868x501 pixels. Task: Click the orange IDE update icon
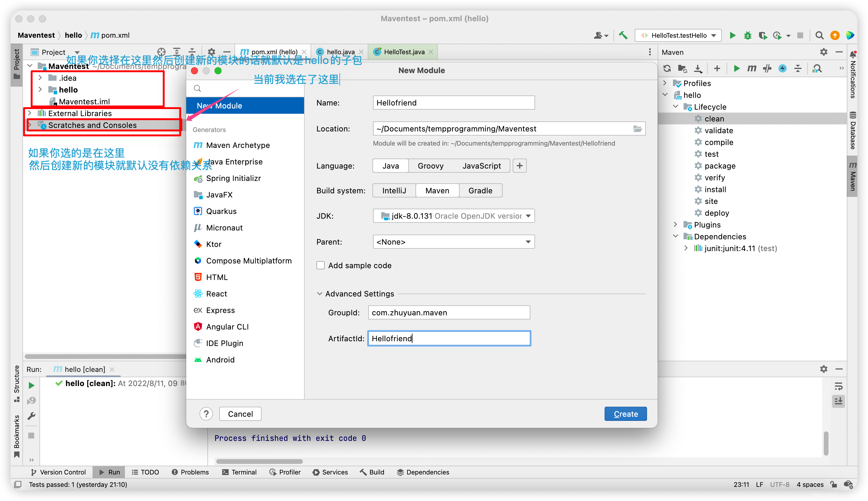pyautogui.click(x=835, y=35)
